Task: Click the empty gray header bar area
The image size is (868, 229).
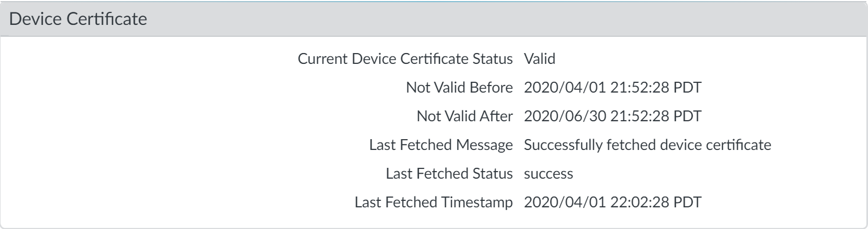Action: (487, 19)
